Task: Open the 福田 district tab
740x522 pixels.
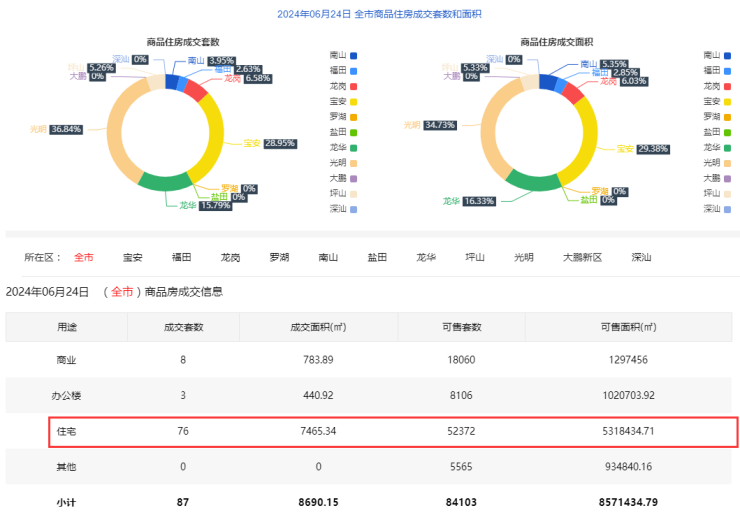Action: coord(182,257)
